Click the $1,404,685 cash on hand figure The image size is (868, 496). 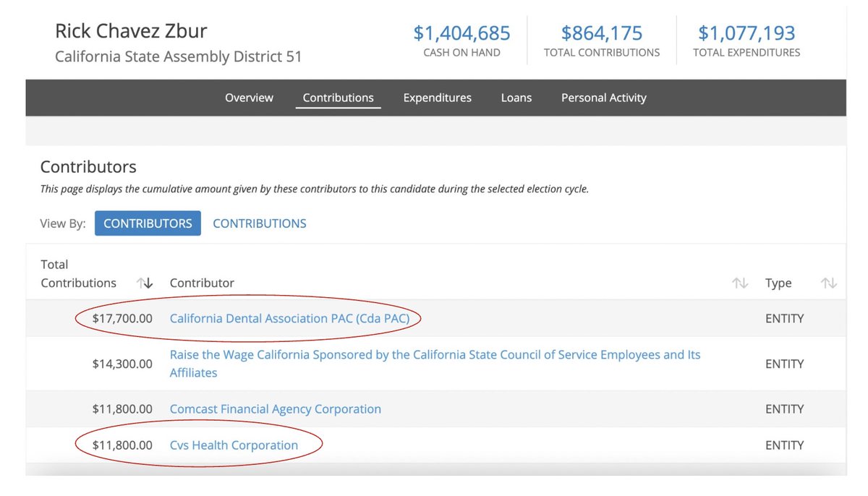461,33
